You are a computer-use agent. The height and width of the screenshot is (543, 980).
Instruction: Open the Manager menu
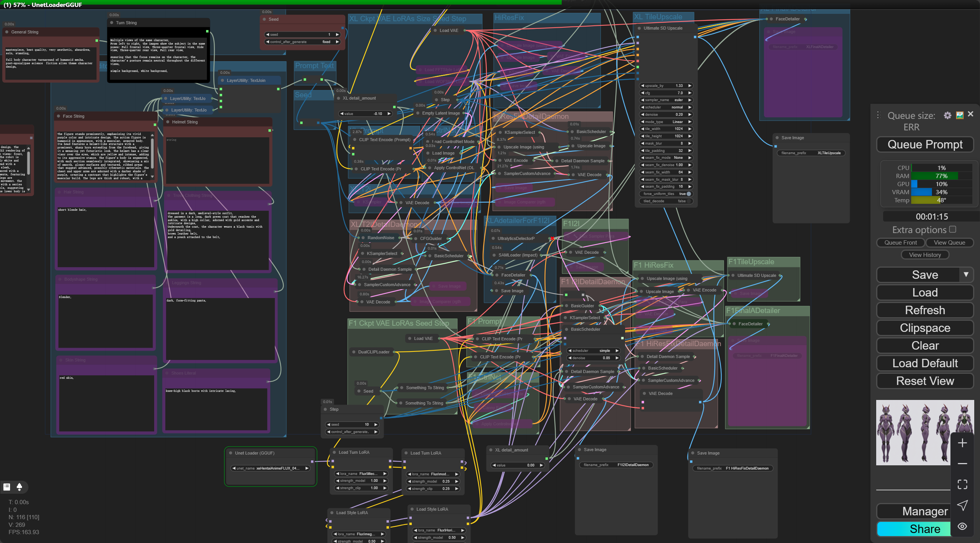924,511
